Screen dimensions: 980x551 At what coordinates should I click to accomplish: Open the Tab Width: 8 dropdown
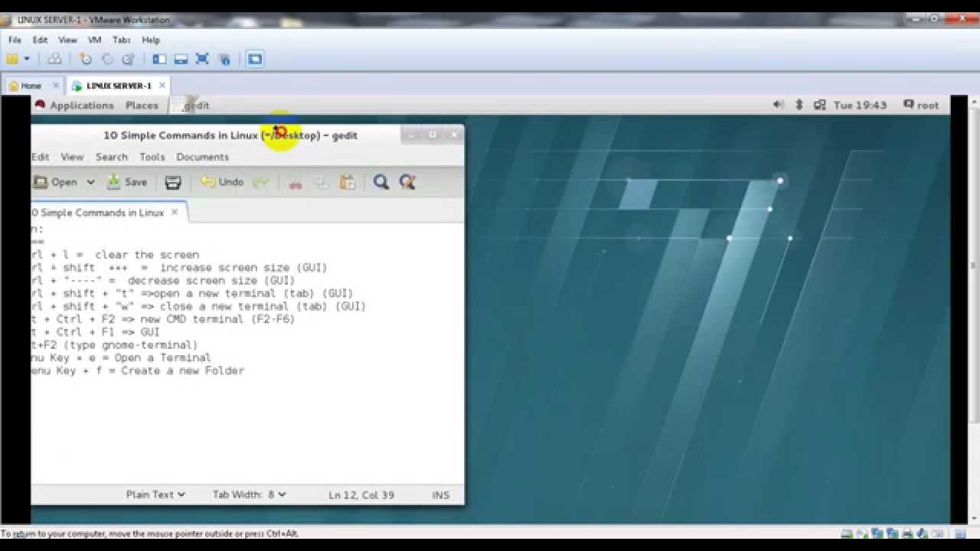pyautogui.click(x=249, y=494)
